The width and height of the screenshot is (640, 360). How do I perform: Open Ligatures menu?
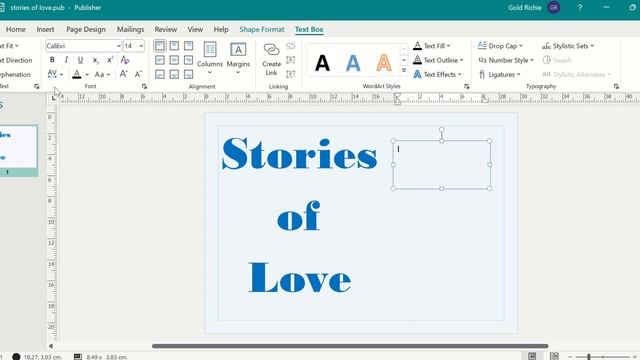pos(499,74)
